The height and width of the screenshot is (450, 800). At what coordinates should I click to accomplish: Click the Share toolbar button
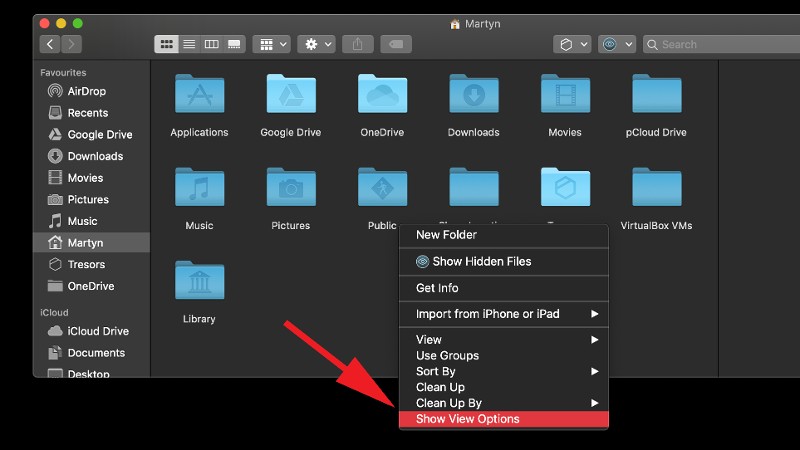pos(358,44)
